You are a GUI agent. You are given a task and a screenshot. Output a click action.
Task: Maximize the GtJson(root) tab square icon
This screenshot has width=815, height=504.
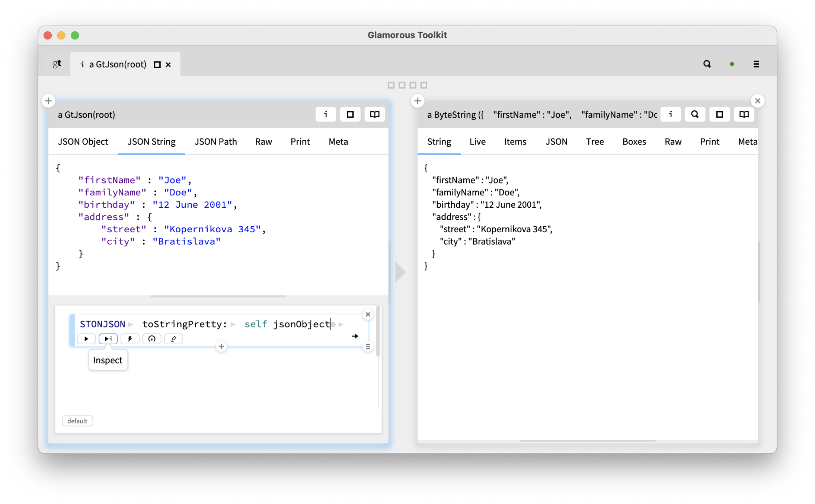(157, 65)
